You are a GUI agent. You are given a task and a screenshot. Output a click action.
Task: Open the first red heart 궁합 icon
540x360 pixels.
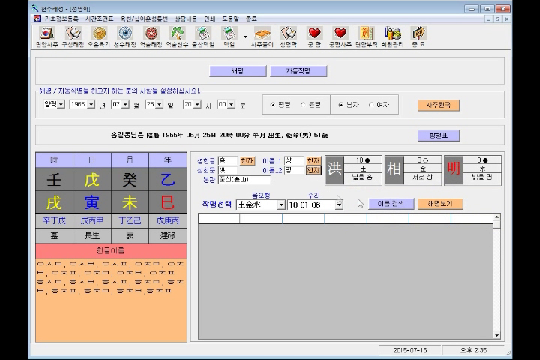click(314, 33)
